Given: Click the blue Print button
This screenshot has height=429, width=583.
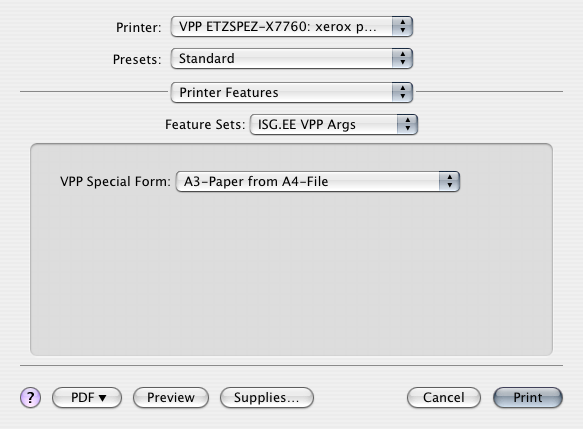Looking at the screenshot, I should click(528, 397).
